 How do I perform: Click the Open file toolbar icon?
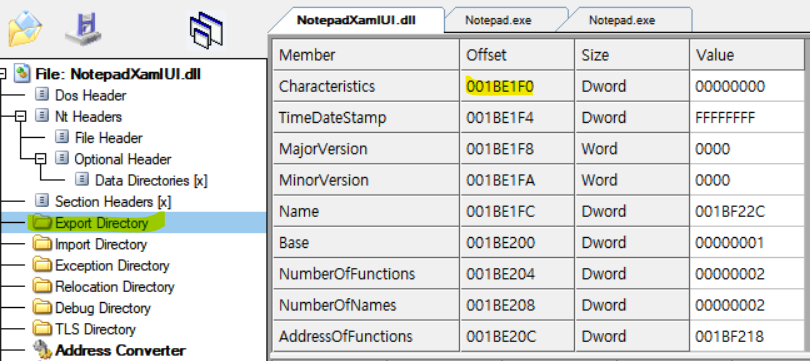coord(24,28)
